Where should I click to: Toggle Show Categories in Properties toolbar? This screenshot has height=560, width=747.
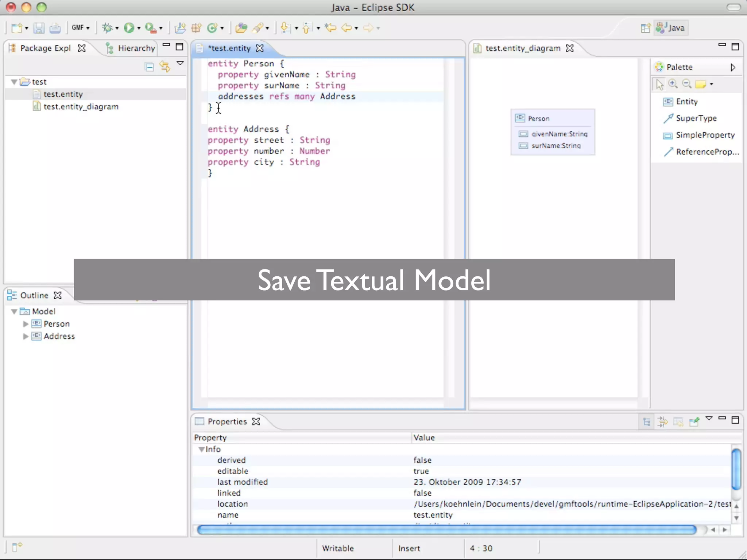647,422
